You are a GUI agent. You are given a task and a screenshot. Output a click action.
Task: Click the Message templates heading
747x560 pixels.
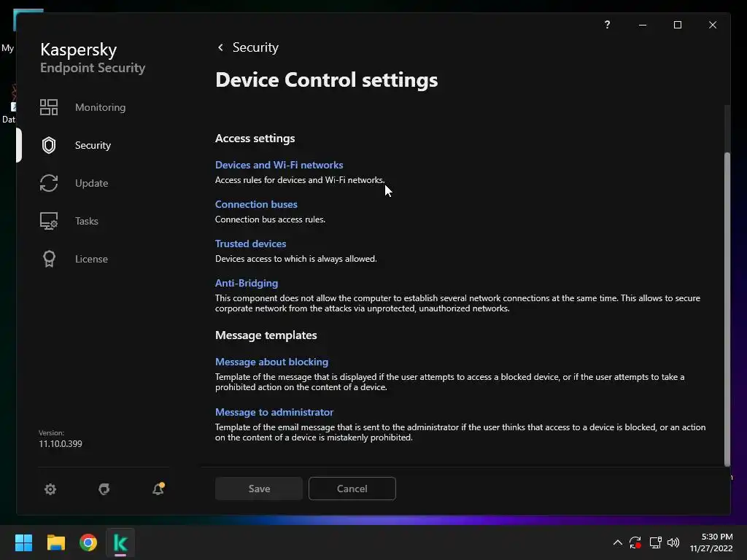coord(266,335)
